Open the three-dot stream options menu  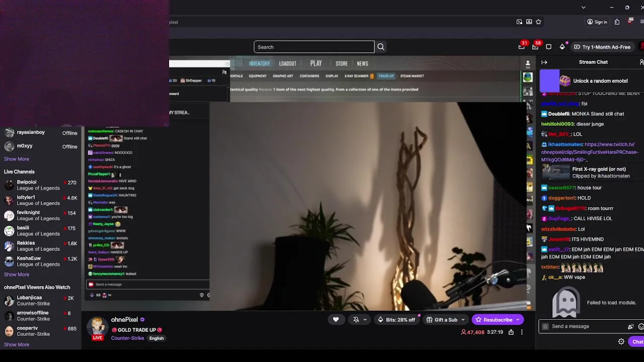[522, 332]
